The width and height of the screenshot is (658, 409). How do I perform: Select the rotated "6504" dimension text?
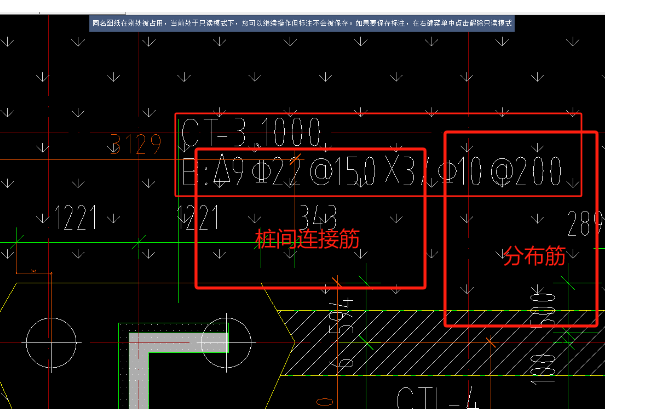pos(342,332)
